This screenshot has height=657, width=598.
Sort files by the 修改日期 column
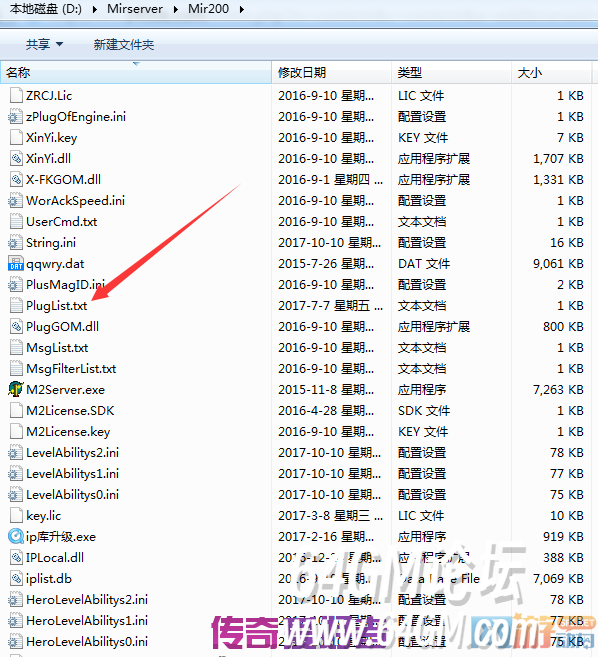(331, 72)
